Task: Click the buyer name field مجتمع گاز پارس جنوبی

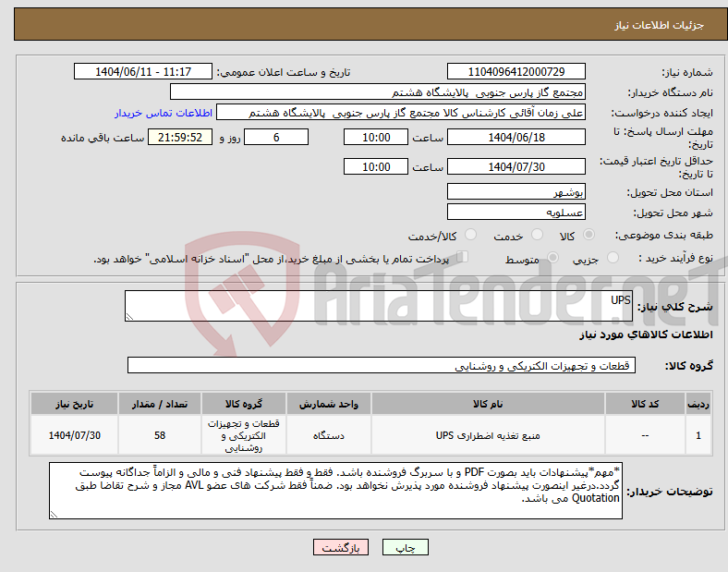Action: (378, 91)
